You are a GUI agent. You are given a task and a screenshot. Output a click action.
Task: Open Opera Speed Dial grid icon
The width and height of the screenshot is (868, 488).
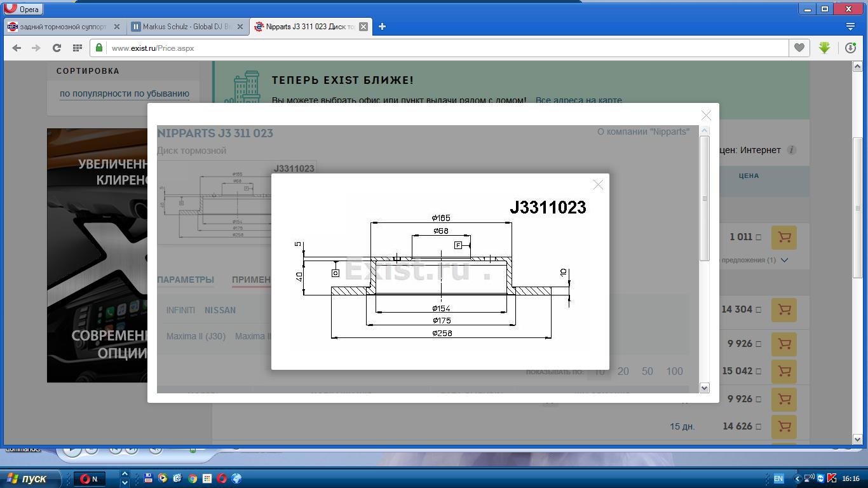click(78, 48)
